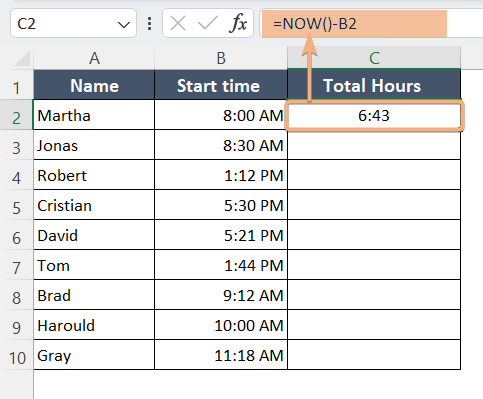The height and width of the screenshot is (399, 483).
Task: Select row 5 header
Action: (17, 205)
